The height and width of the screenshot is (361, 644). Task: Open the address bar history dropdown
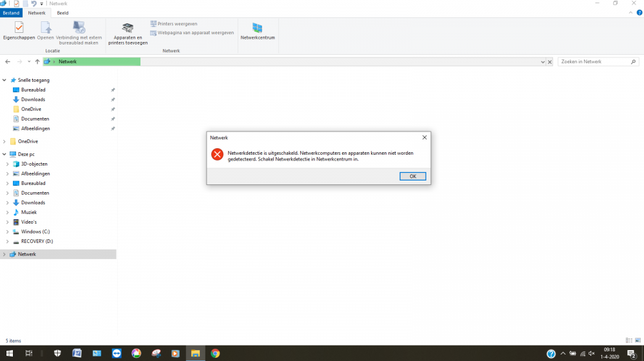click(x=542, y=62)
